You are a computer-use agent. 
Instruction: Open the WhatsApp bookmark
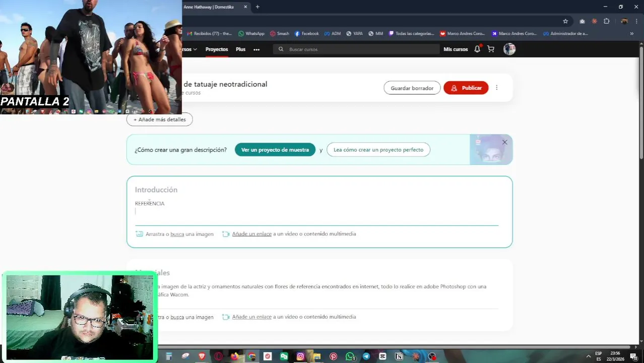click(x=251, y=34)
